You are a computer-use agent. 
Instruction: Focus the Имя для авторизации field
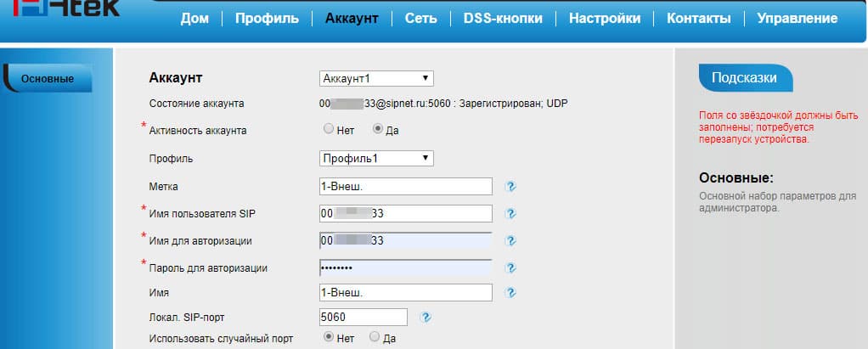406,240
